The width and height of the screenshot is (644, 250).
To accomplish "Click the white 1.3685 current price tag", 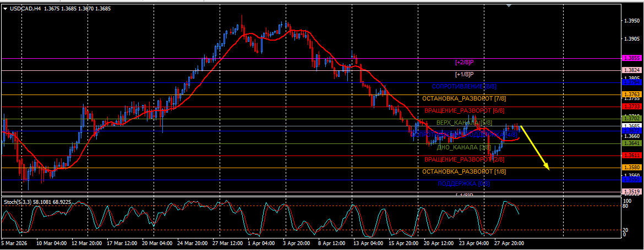I will click(632, 126).
